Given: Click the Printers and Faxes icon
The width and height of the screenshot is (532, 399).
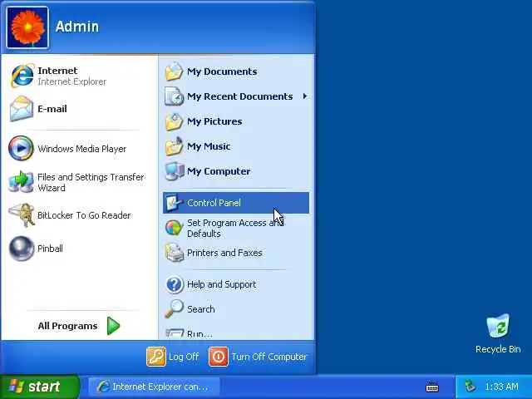Looking at the screenshot, I should pos(175,253).
